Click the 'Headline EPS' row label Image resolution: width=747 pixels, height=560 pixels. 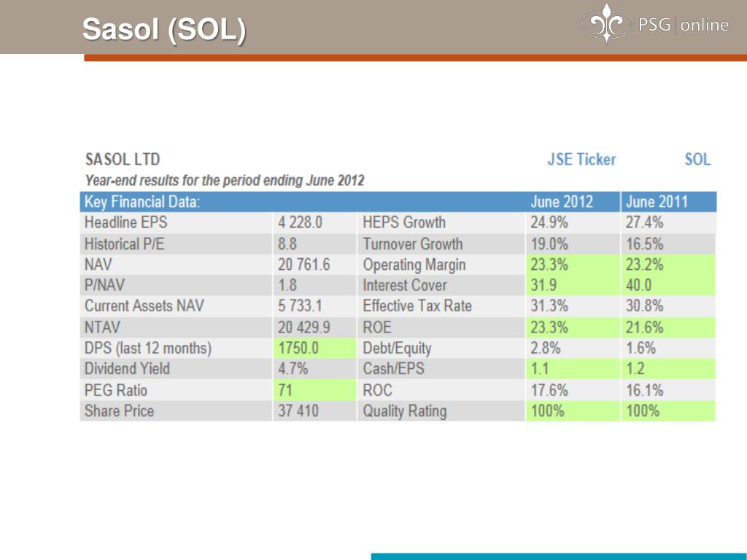point(125,222)
